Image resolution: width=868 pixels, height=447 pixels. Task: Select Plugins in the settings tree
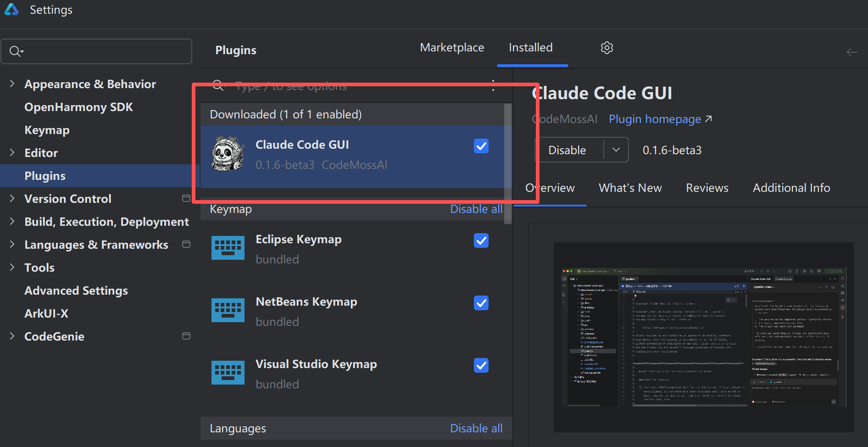click(45, 176)
